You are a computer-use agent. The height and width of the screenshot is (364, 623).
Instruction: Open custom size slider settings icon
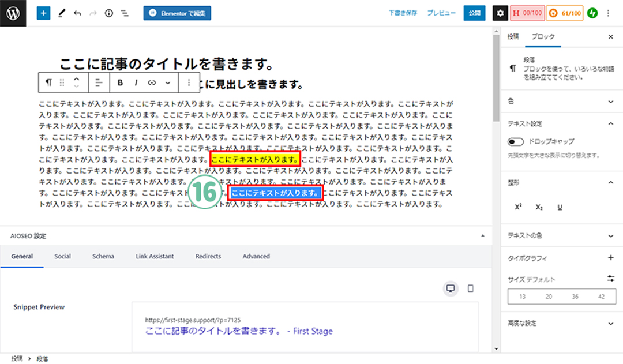tap(611, 279)
